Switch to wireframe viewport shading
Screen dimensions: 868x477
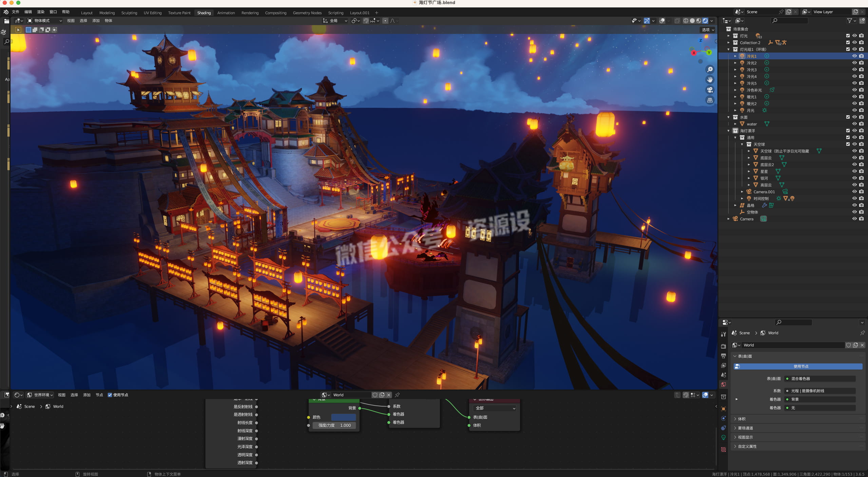pos(686,21)
